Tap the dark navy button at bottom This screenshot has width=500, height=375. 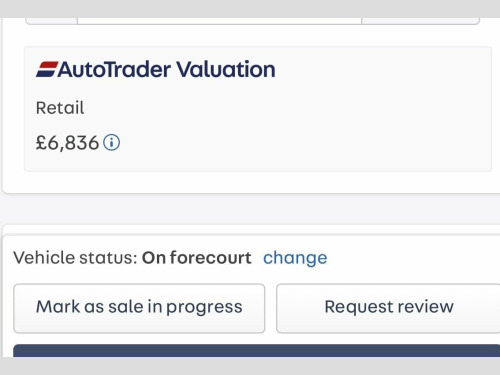(257, 351)
